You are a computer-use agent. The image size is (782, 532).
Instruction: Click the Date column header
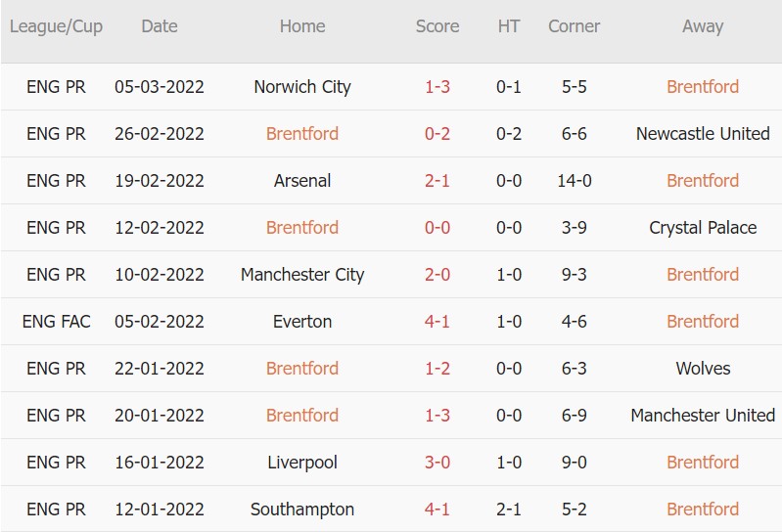(x=159, y=26)
